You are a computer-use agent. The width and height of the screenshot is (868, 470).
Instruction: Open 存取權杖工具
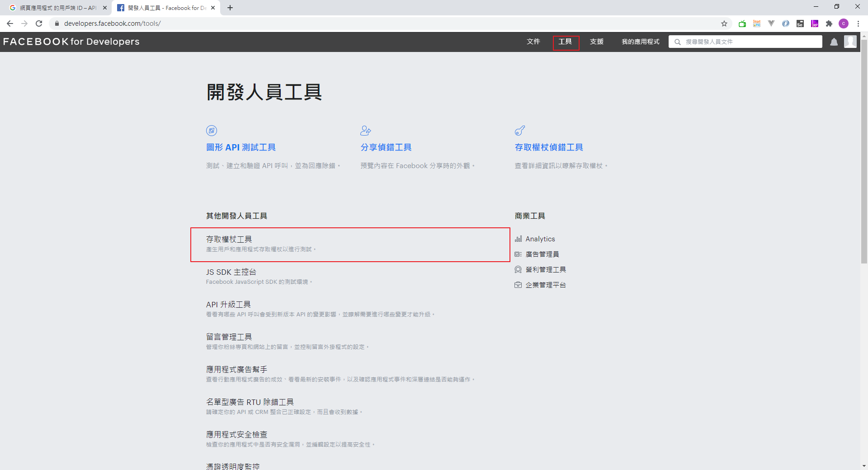(229, 239)
